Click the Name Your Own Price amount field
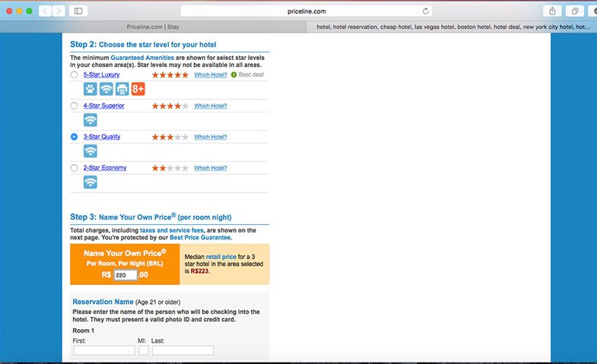 [x=125, y=275]
